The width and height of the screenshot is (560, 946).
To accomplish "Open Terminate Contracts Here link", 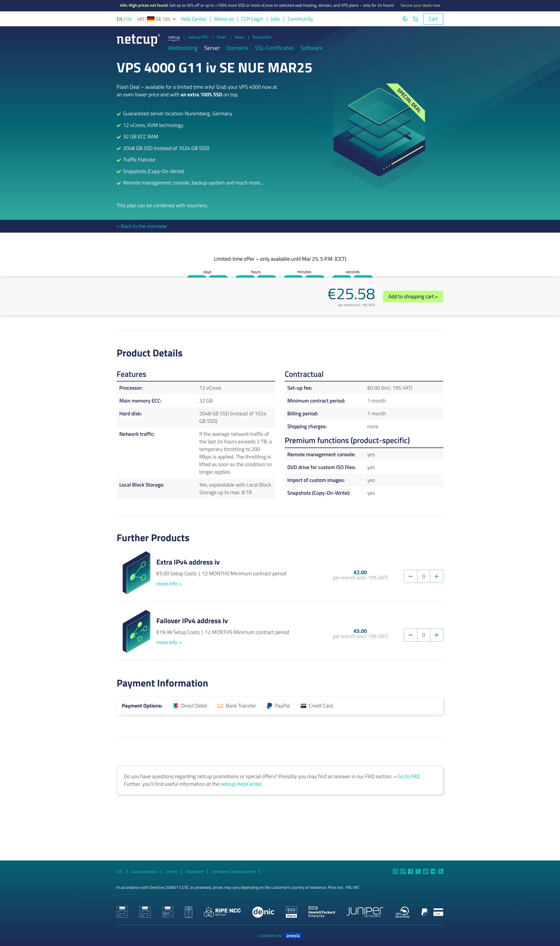I will click(233, 872).
